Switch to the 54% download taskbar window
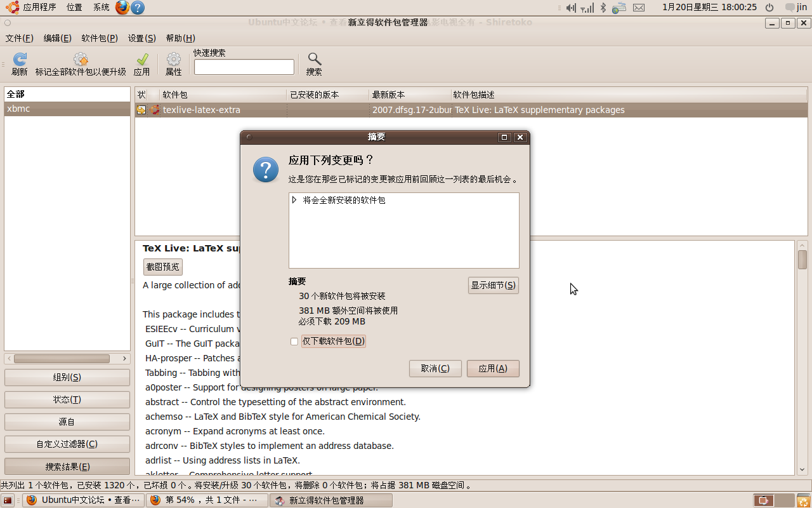 click(207, 500)
